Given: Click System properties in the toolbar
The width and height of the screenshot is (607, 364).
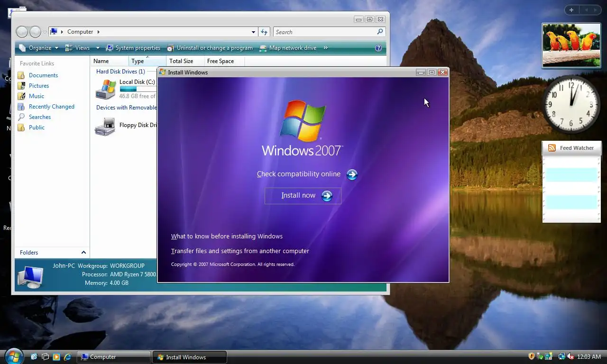Looking at the screenshot, I should 133,48.
